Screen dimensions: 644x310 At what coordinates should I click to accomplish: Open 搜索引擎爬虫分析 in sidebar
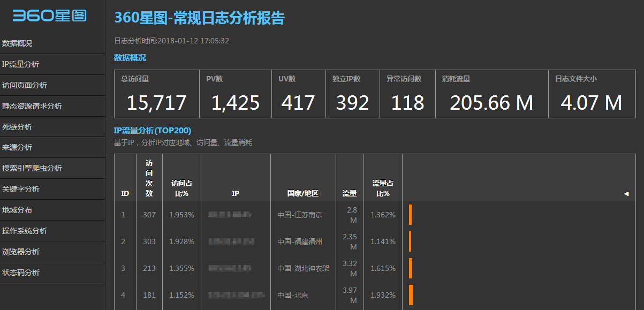tap(52, 168)
